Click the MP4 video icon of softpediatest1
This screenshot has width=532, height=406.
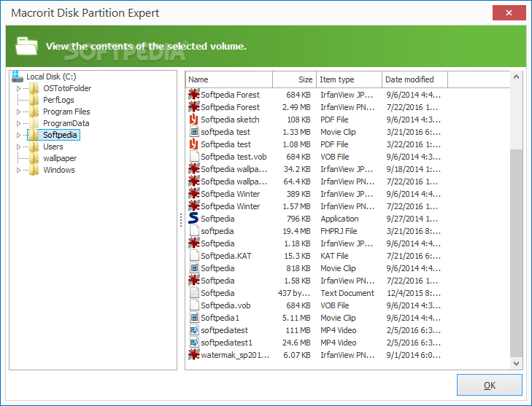tap(194, 343)
